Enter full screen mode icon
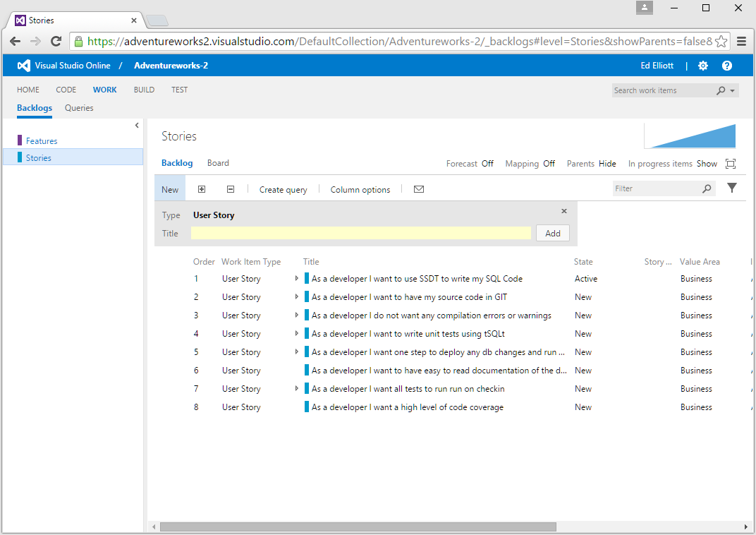 (731, 164)
